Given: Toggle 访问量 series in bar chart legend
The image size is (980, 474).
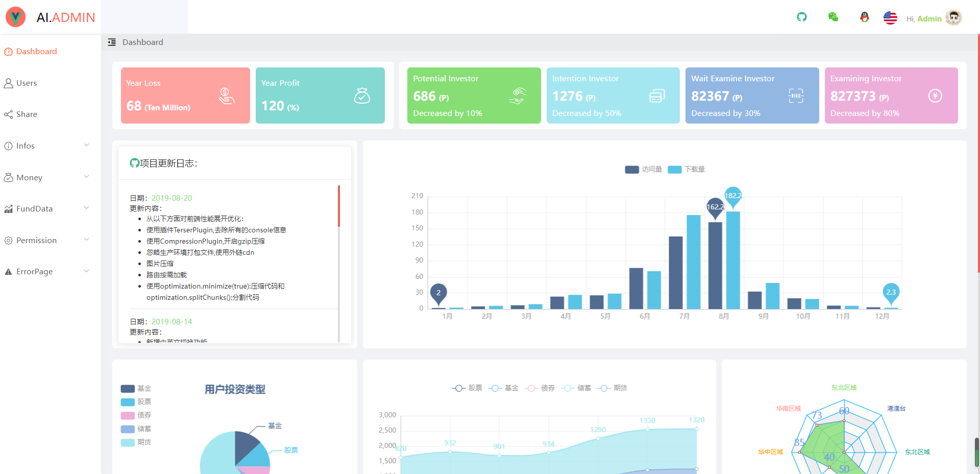Looking at the screenshot, I should click(x=643, y=170).
